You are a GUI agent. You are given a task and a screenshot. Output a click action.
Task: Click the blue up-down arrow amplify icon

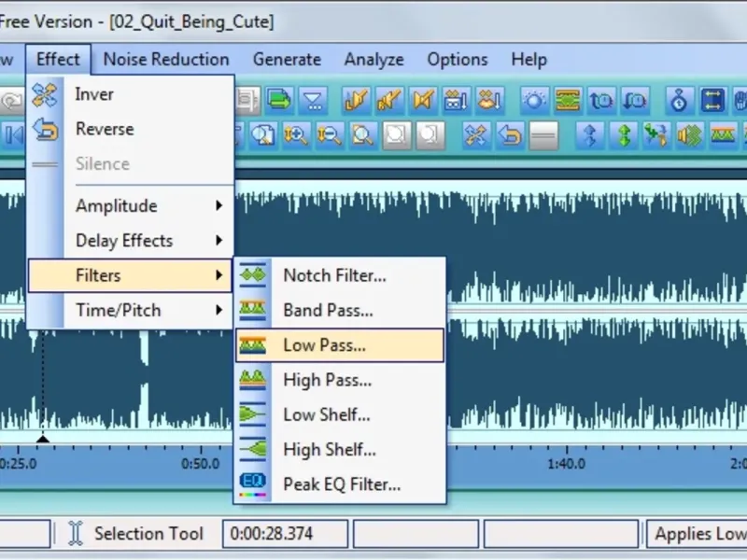(x=590, y=135)
